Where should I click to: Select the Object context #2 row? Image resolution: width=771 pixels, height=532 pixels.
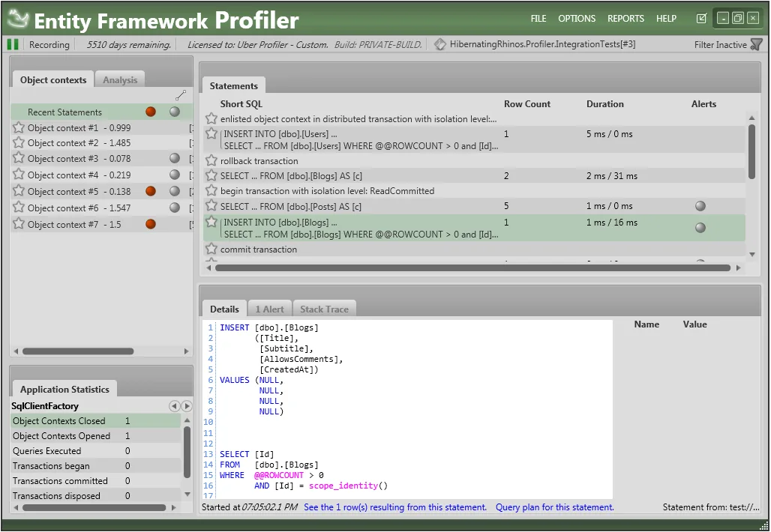(x=102, y=143)
